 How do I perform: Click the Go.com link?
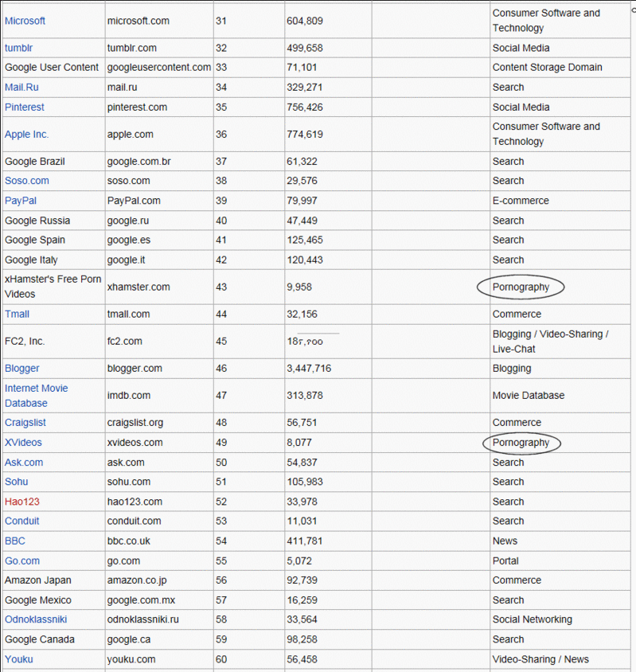click(22, 561)
